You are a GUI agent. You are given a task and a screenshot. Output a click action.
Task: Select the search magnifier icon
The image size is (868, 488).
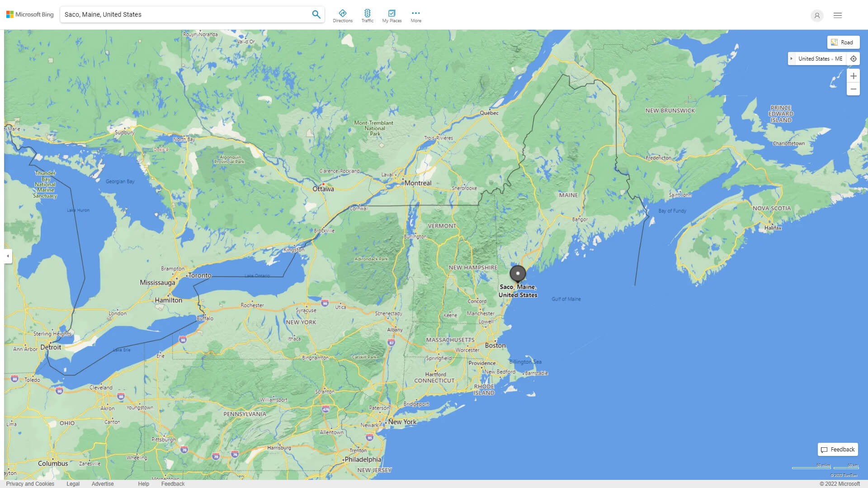click(316, 14)
